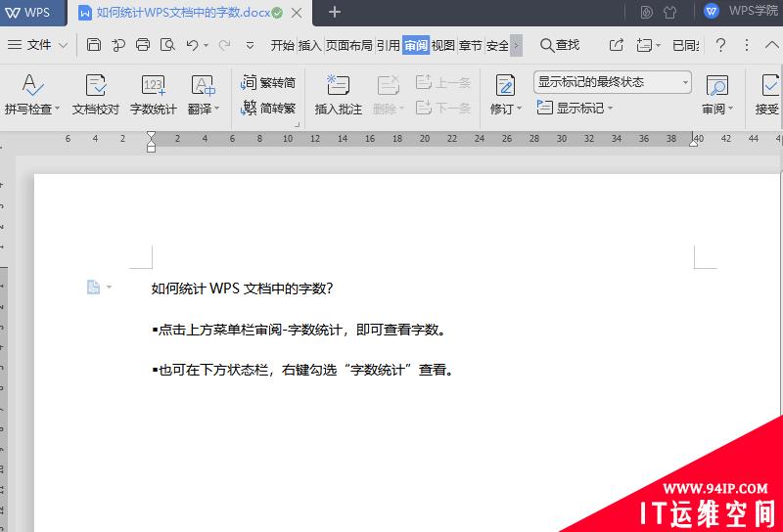Click the export to PDF icon

point(118,45)
